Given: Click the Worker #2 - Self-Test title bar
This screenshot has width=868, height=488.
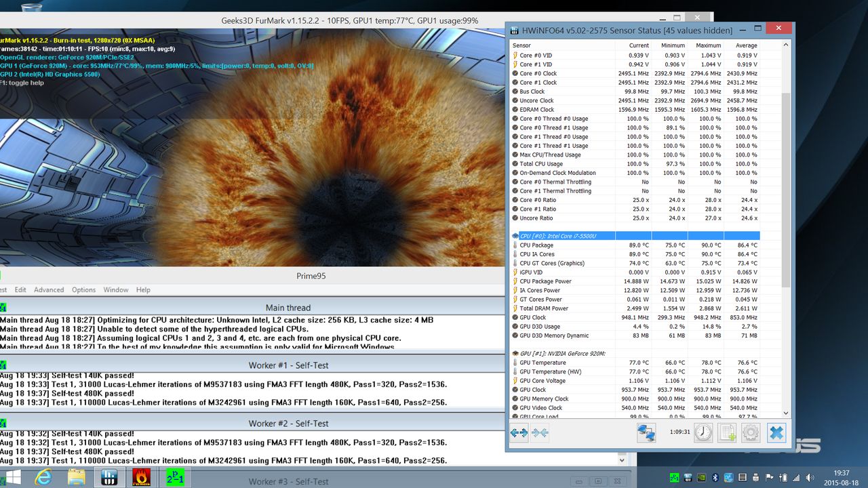Looking at the screenshot, I should pyautogui.click(x=288, y=424).
